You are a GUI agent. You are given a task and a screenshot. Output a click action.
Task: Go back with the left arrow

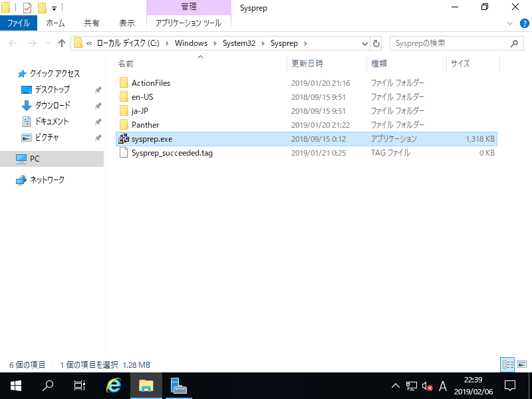click(13, 43)
